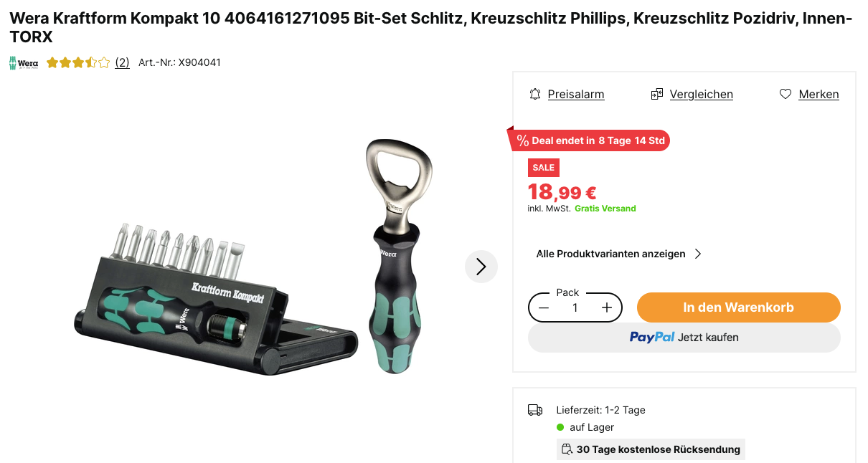
Task: Click the Preisalarm bell icon
Action: (x=535, y=94)
